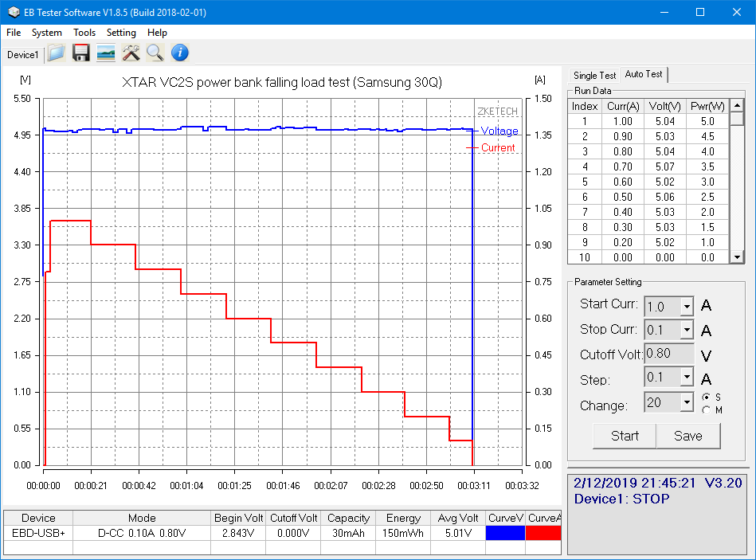
Task: Click the 2.843V begin voltage cell
Action: click(238, 533)
